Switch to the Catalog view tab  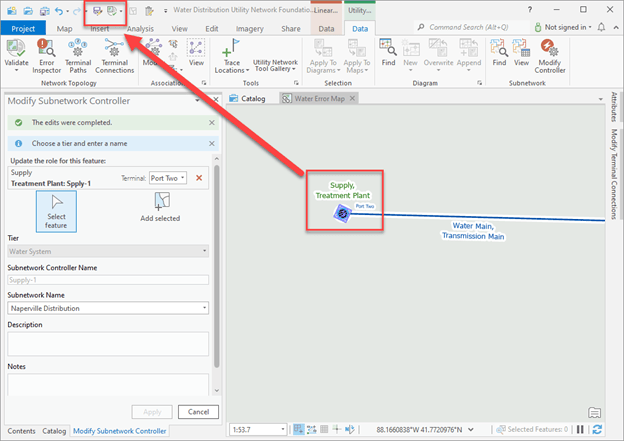tap(248, 98)
